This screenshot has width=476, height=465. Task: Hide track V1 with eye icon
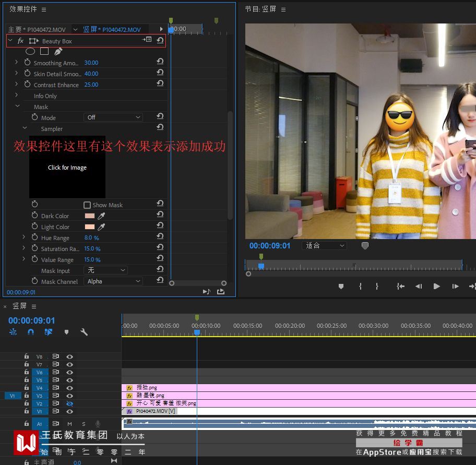[x=69, y=412]
